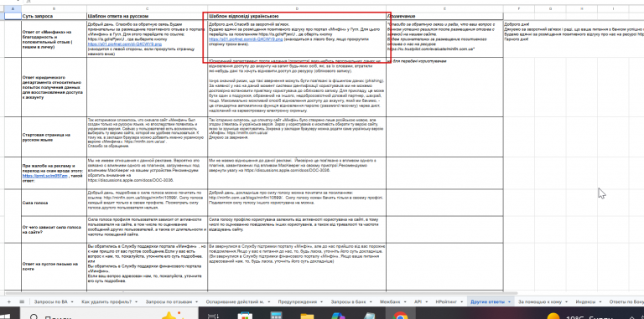
Task: Open the all sheets list icon
Action: [22, 301]
